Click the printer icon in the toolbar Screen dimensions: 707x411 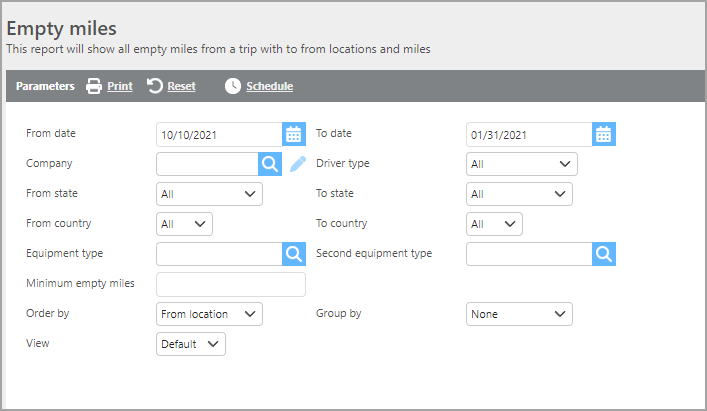[94, 86]
